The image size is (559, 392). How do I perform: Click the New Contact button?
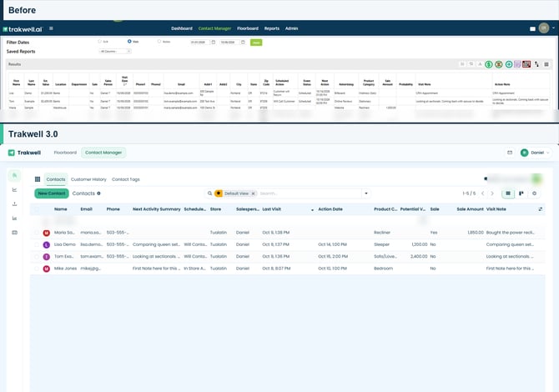point(52,193)
